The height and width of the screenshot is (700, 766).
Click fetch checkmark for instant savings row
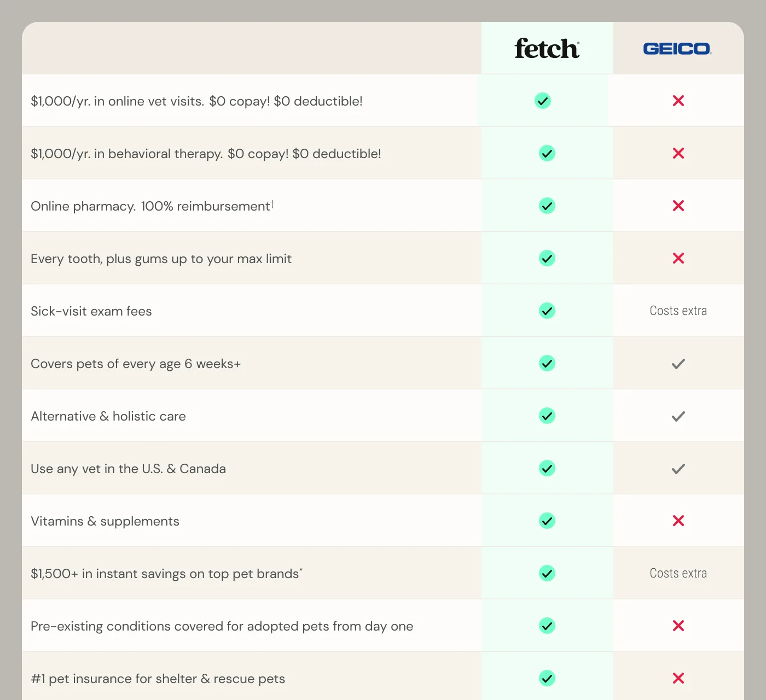click(x=547, y=573)
